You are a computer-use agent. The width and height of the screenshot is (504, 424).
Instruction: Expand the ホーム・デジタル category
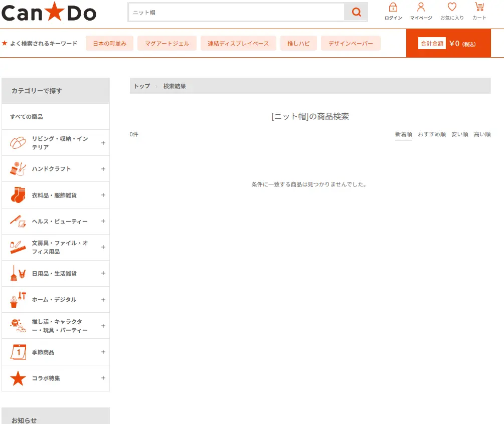(103, 299)
